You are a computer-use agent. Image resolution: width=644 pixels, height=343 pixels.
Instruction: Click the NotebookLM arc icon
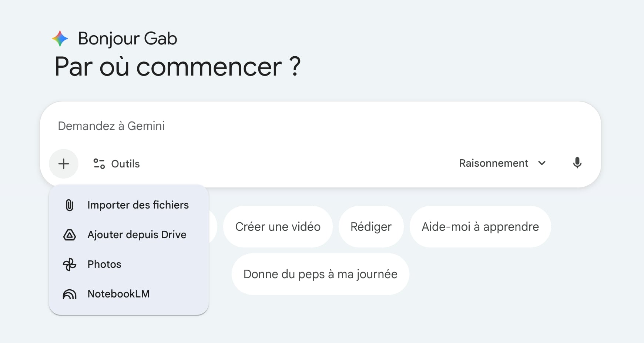click(70, 294)
